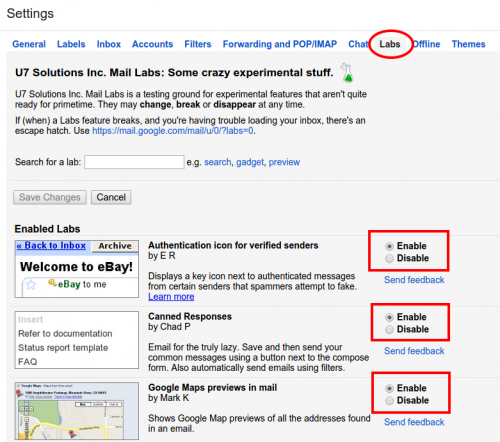Open the labs=0 escape hatch link
The image size is (500, 442).
(x=173, y=131)
